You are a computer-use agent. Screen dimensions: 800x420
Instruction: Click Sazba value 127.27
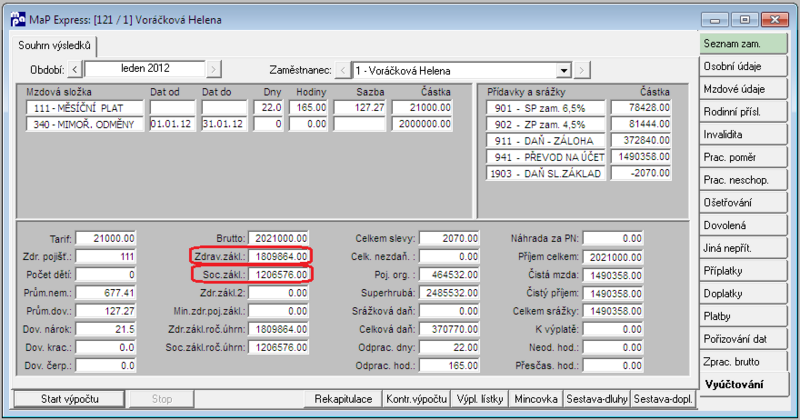point(360,108)
